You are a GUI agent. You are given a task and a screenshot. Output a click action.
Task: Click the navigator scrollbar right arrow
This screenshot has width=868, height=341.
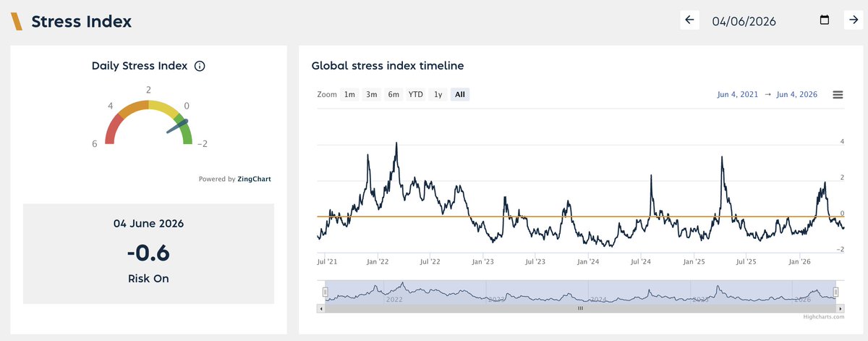click(840, 308)
